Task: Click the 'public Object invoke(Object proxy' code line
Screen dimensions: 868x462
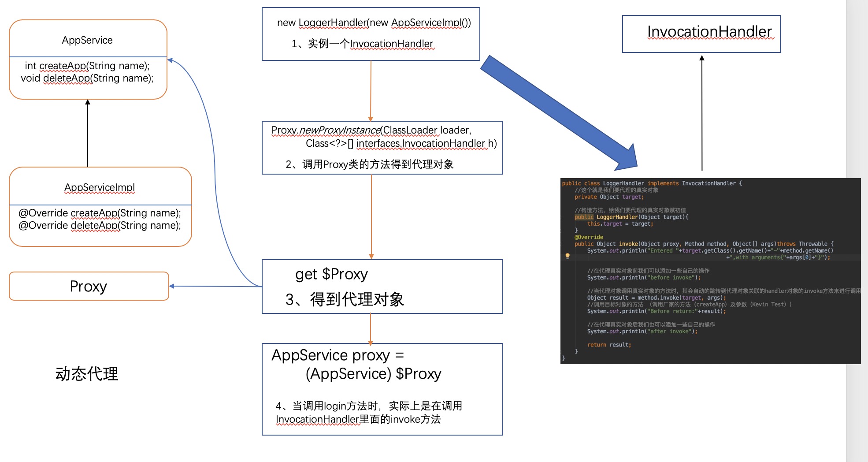Action: pyautogui.click(x=704, y=244)
